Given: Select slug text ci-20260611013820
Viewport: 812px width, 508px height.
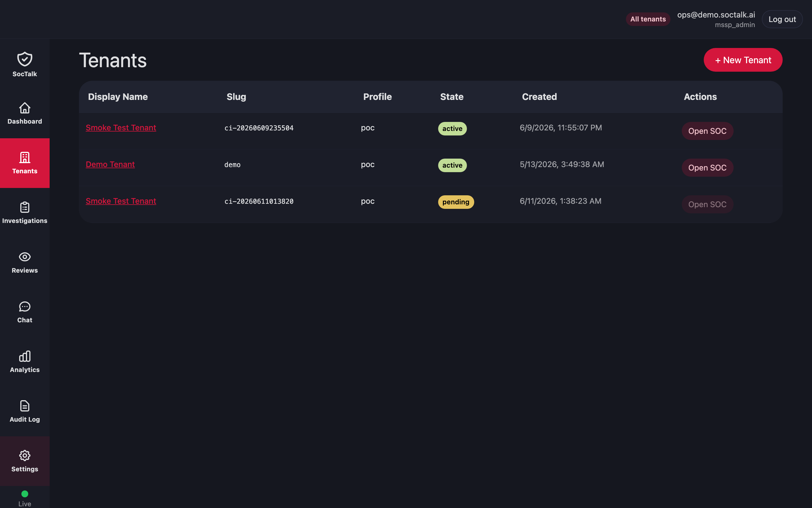Looking at the screenshot, I should point(259,201).
